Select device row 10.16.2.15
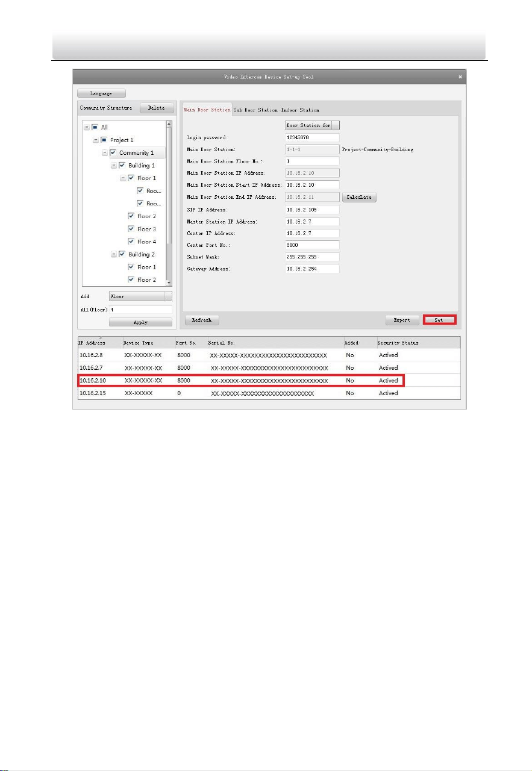The height and width of the screenshot is (771, 532). [269, 393]
